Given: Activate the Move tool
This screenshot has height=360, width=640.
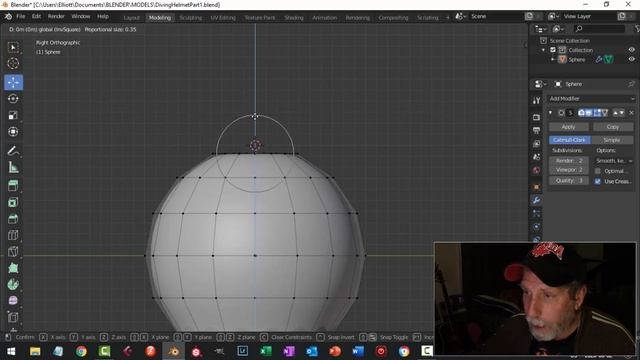Looking at the screenshot, I should [x=13, y=82].
